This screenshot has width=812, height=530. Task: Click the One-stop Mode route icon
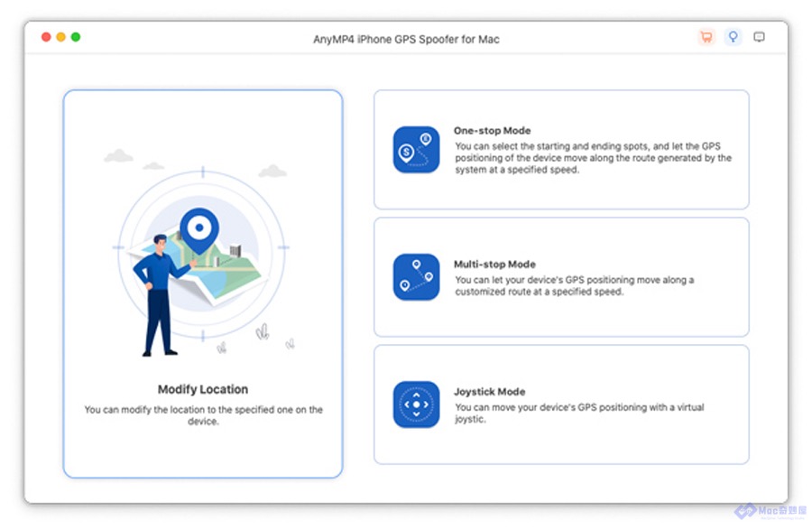(x=416, y=150)
